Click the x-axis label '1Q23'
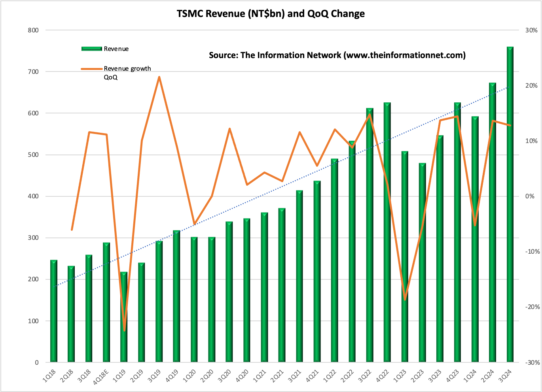This screenshot has height=392, width=542. [x=400, y=375]
